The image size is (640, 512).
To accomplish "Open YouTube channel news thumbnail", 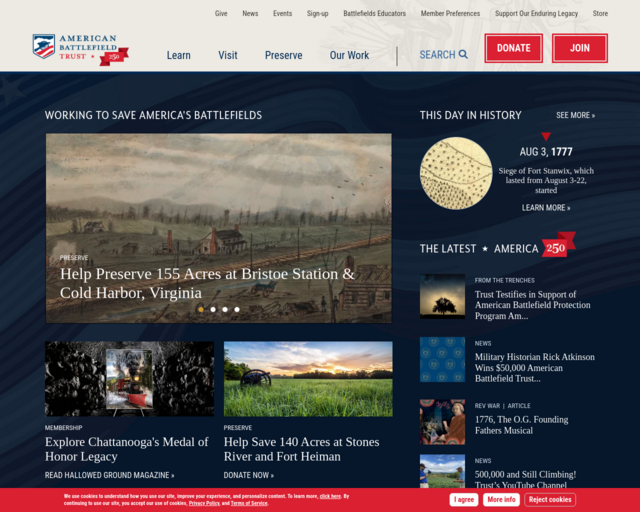I will click(442, 471).
